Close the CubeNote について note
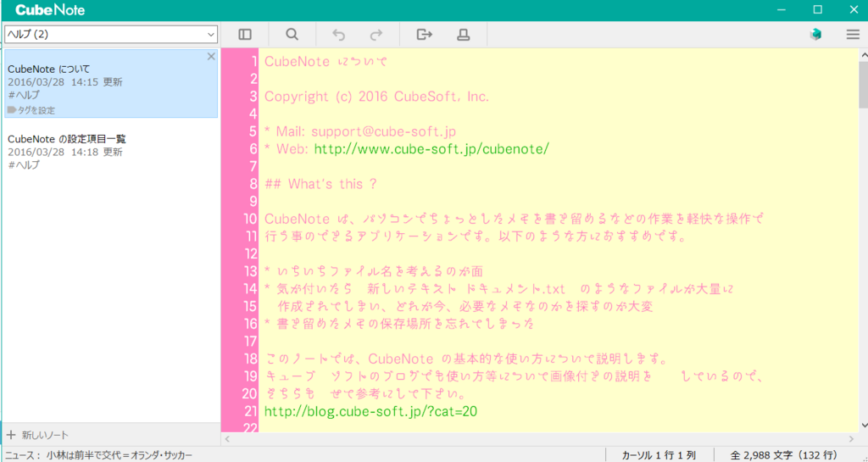 211,57
